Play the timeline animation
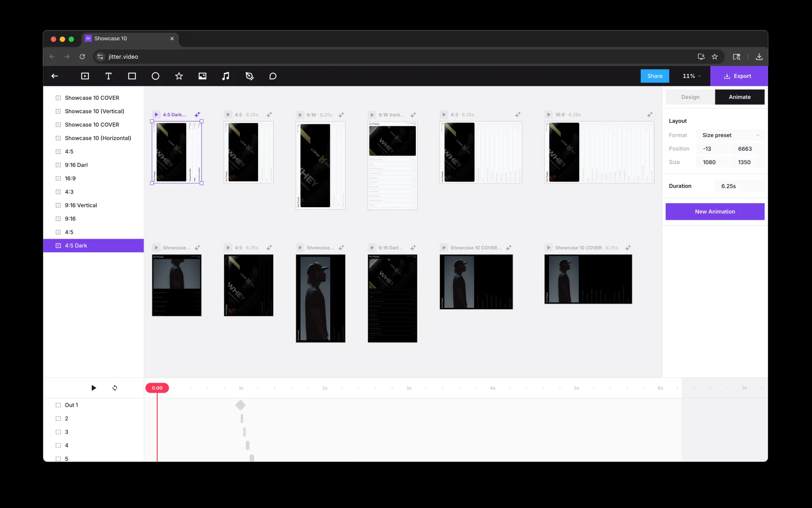 pyautogui.click(x=94, y=388)
